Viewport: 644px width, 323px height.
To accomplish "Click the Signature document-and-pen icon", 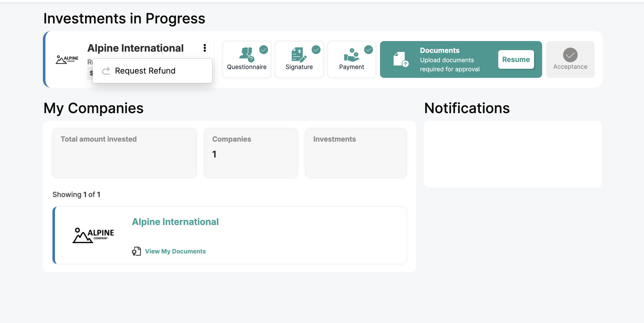I will (x=299, y=54).
